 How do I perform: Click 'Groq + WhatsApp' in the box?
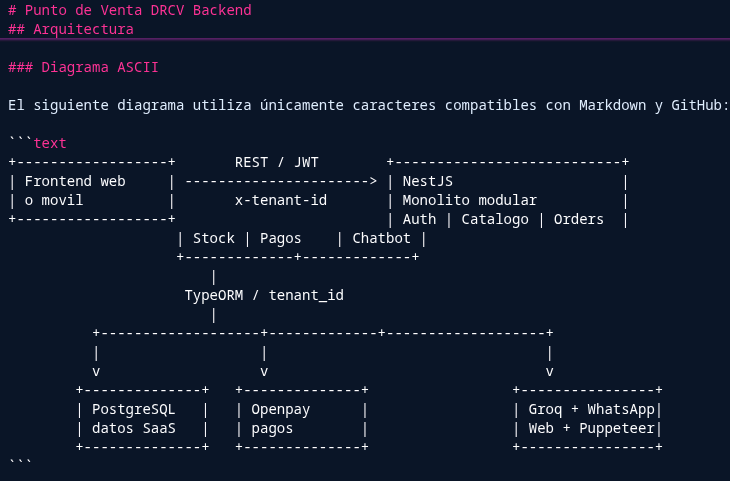(x=591, y=409)
